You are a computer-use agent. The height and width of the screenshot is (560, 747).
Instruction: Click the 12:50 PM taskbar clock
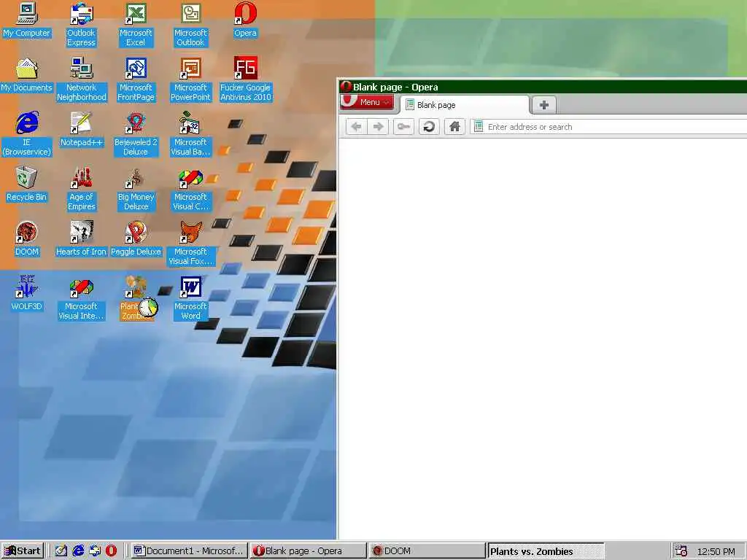pos(716,551)
